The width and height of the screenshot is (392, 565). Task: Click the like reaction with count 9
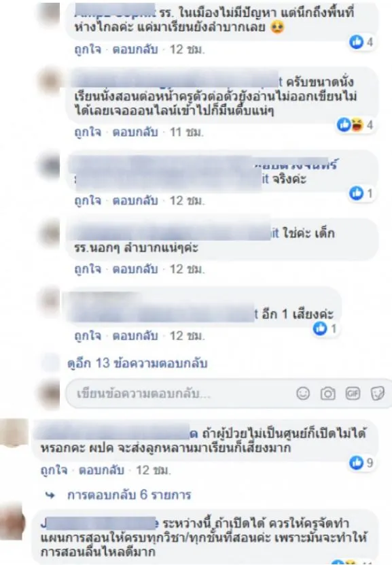point(361,462)
